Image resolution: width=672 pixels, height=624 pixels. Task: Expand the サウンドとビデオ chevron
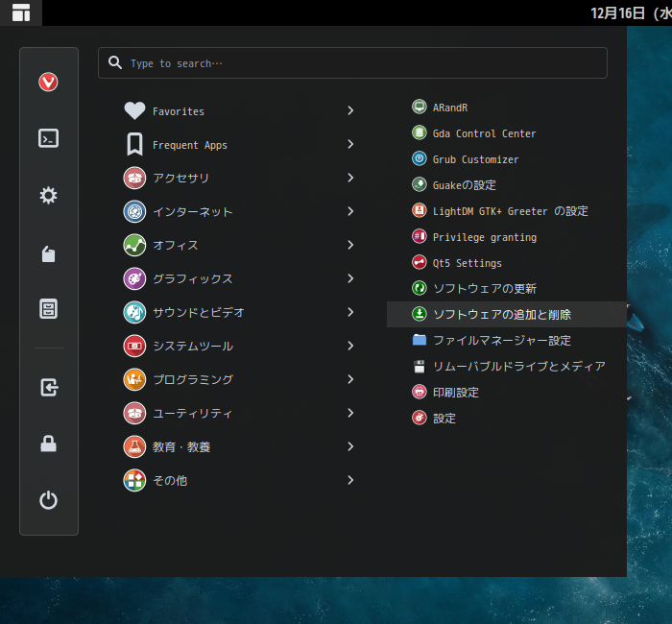[350, 312]
